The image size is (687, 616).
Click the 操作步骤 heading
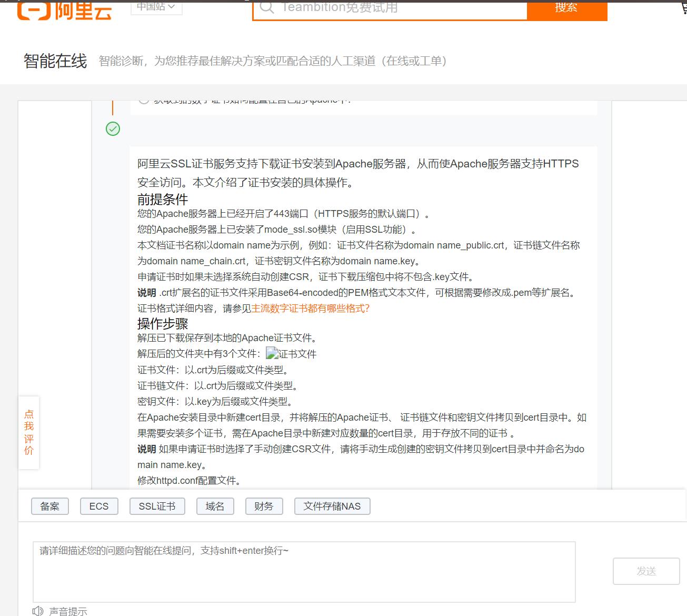(163, 323)
